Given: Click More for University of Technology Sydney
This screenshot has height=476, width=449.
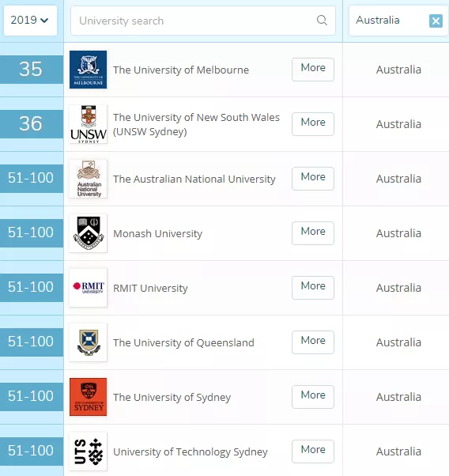Looking at the screenshot, I should [x=313, y=451].
